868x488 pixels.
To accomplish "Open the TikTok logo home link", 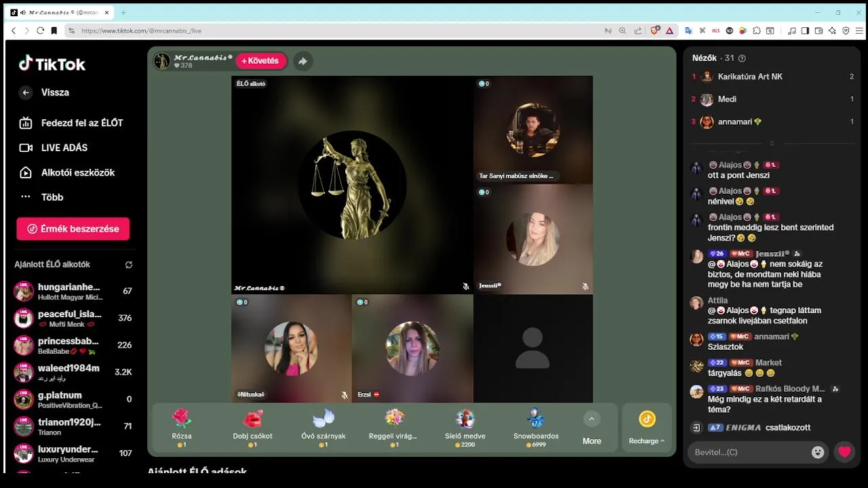I will coord(52,64).
